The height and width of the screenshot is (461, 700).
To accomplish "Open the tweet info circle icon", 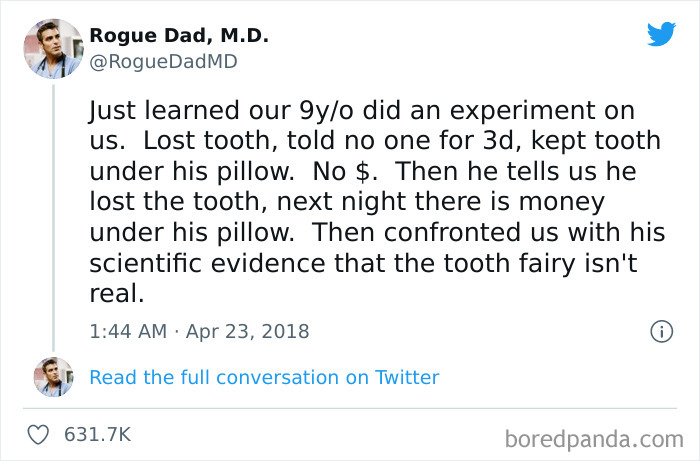I will 660,331.
